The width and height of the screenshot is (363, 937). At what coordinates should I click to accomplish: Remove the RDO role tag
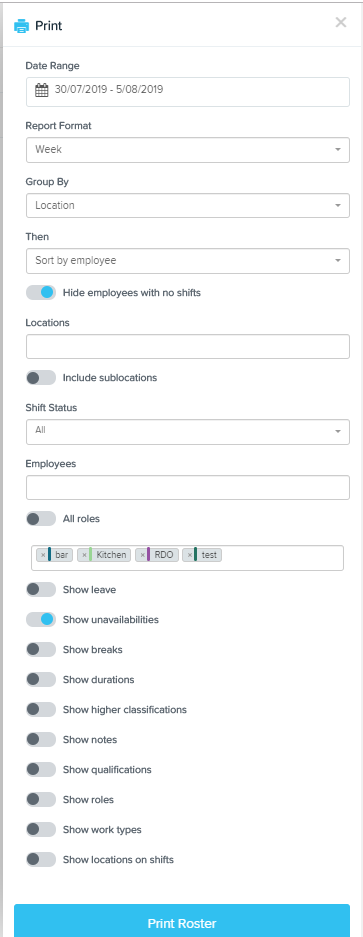(142, 555)
